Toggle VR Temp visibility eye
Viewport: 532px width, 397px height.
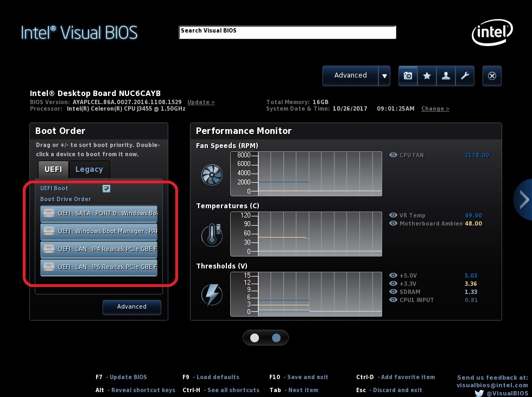393,215
